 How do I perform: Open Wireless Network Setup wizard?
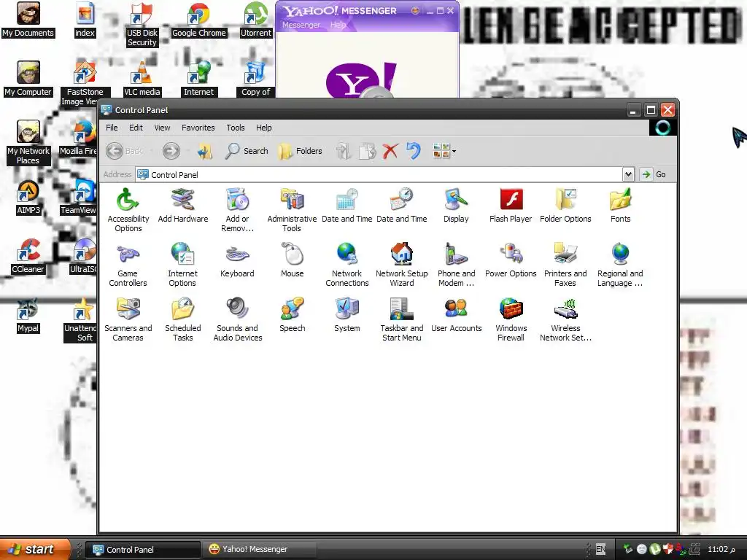[x=565, y=319]
